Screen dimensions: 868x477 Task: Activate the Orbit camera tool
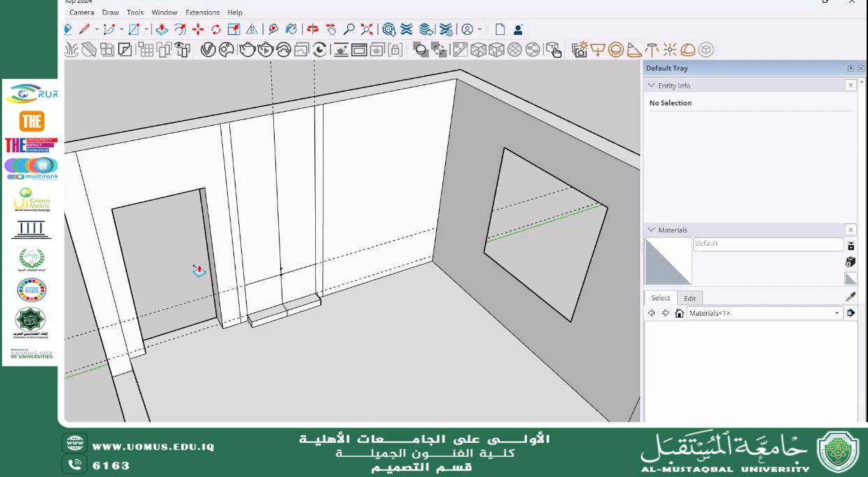point(312,29)
